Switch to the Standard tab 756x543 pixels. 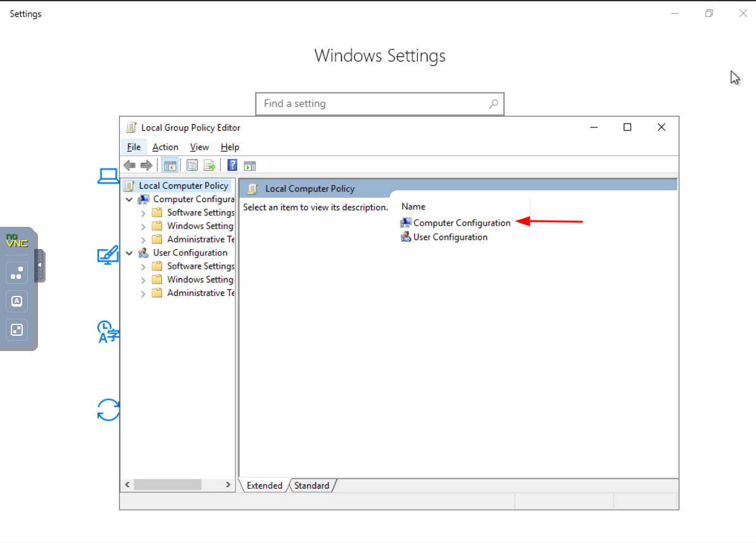click(x=312, y=486)
